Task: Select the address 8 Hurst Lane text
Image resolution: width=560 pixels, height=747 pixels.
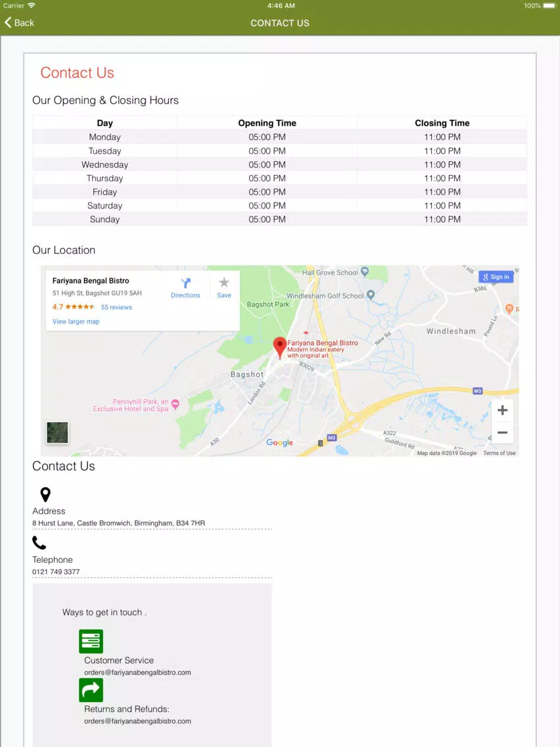Action: (x=118, y=523)
